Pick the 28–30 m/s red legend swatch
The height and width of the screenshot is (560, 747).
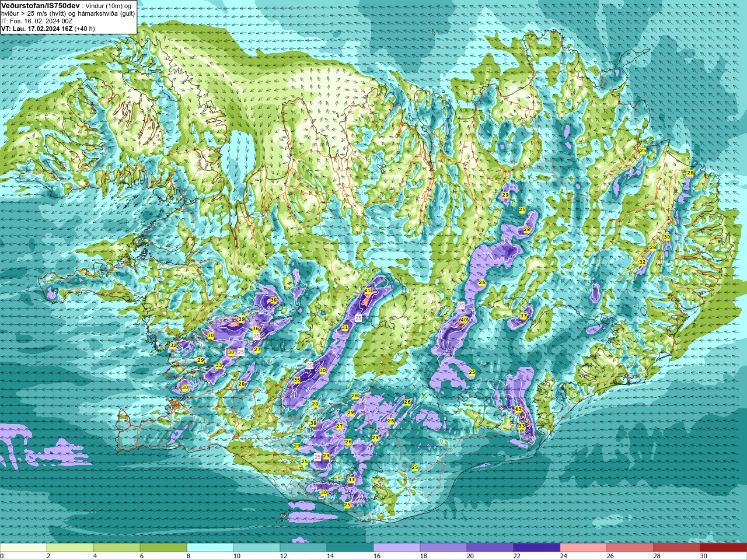tap(677, 548)
